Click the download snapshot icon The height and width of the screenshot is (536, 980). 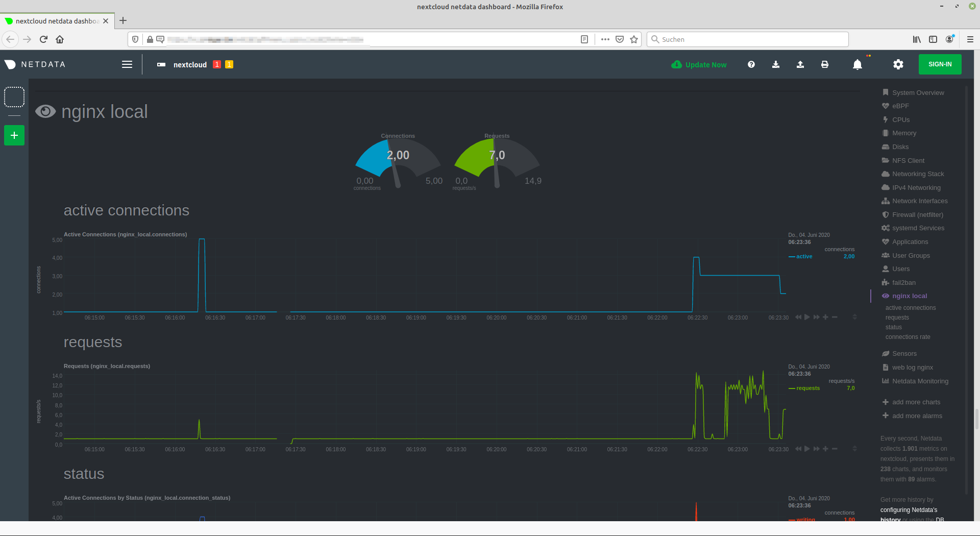776,64
